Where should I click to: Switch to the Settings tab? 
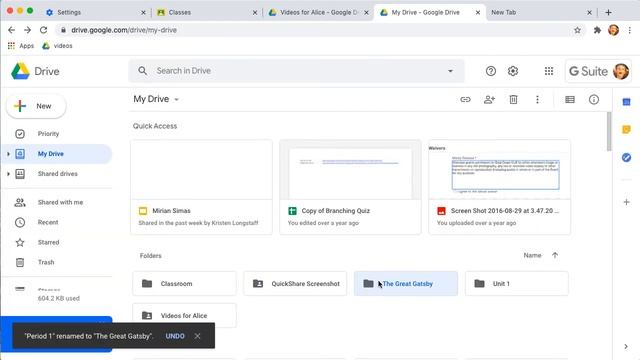tap(95, 12)
